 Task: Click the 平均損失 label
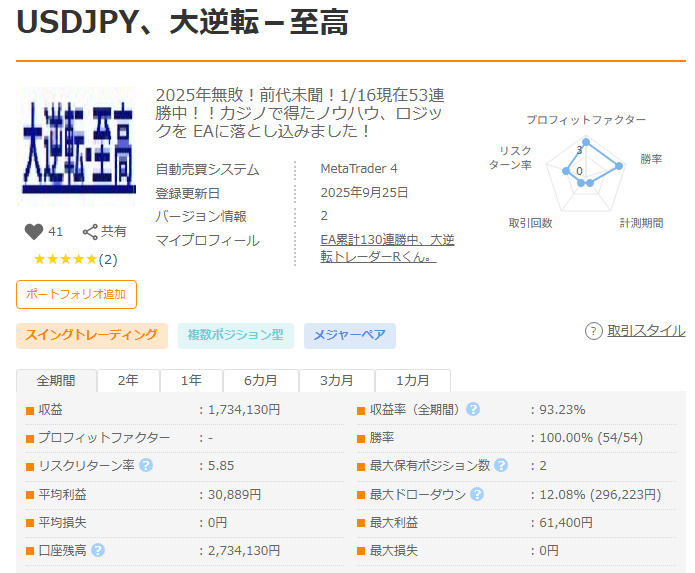[62, 522]
